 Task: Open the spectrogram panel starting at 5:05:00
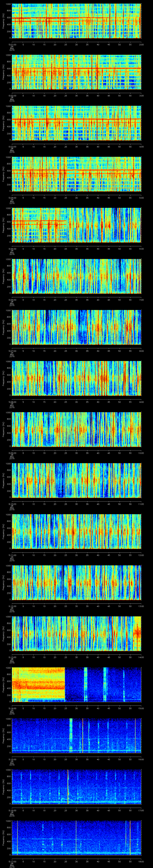click(x=77, y=225)
